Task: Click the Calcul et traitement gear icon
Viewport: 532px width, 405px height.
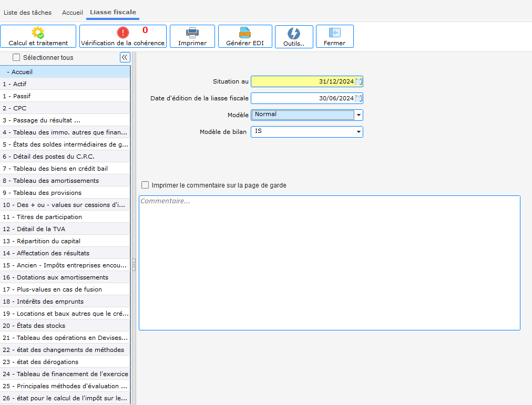Action: [38, 33]
